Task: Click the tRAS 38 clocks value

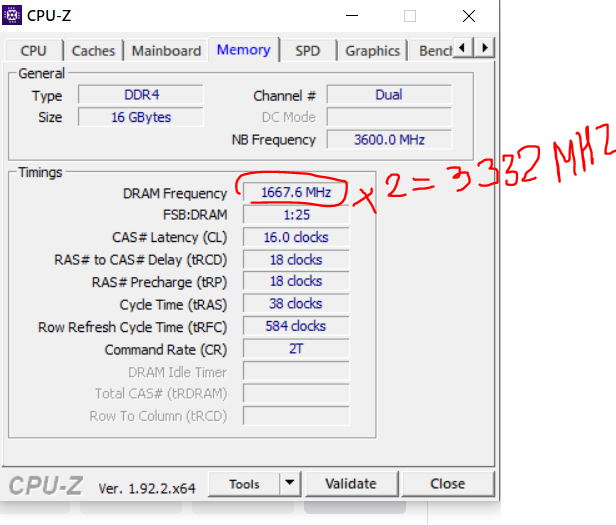Action: [x=296, y=304]
